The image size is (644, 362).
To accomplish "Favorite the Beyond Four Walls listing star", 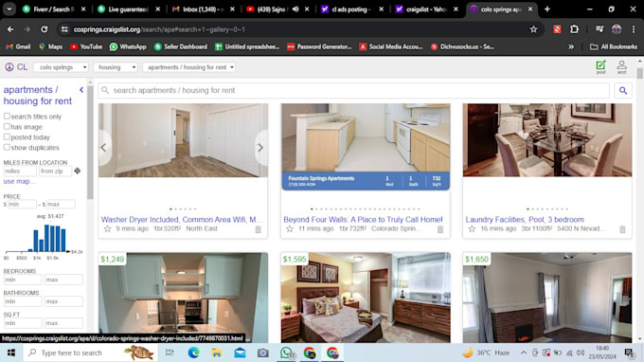I will click(x=290, y=229).
